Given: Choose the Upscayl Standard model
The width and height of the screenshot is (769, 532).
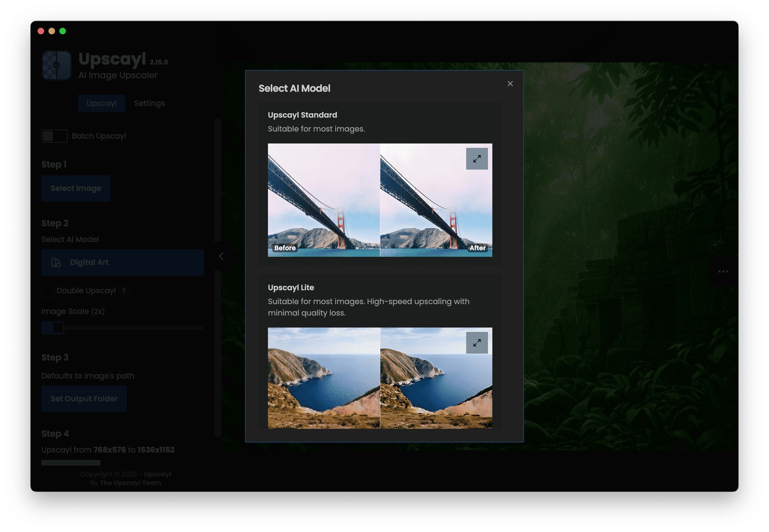Looking at the screenshot, I should pos(380,184).
